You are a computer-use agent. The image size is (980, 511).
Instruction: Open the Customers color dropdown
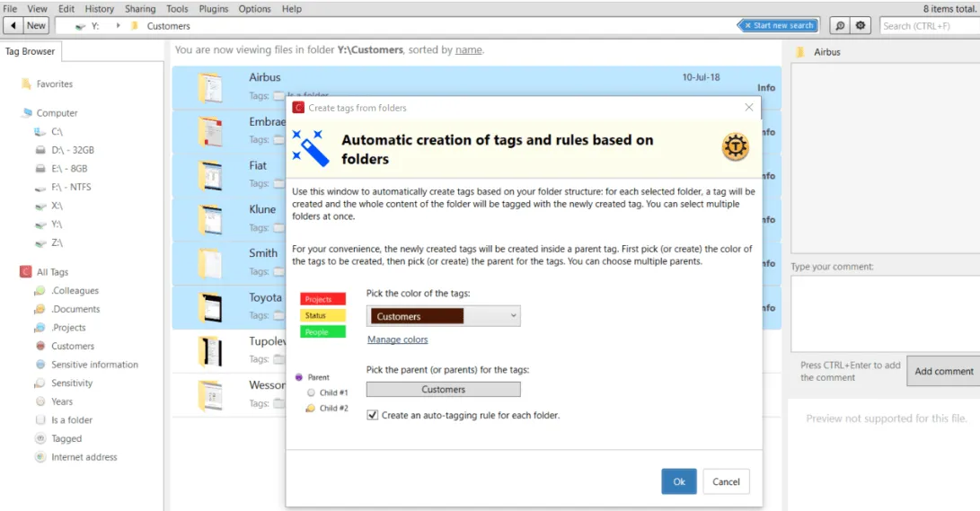[443, 316]
